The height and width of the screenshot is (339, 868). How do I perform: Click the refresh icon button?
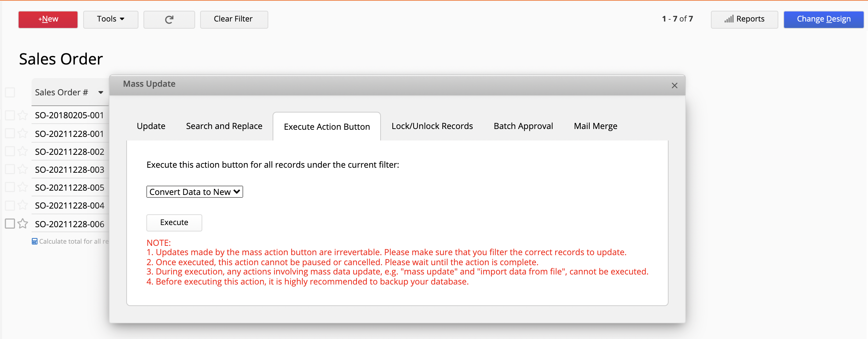(x=169, y=19)
